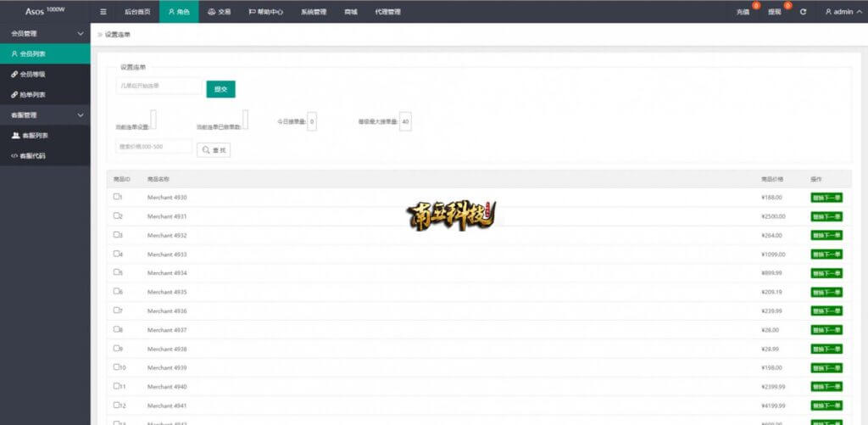Click green action button for Merchant 4935
The height and width of the screenshot is (425, 868).
tap(826, 292)
